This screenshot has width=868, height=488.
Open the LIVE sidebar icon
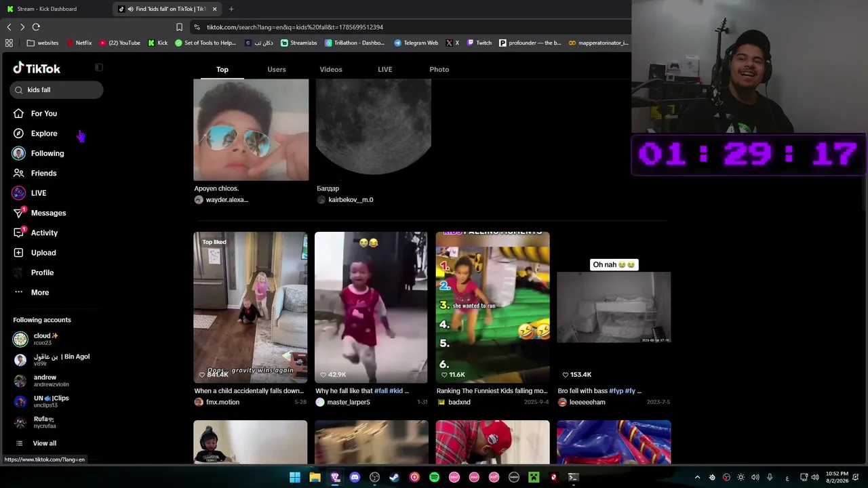pyautogui.click(x=18, y=193)
